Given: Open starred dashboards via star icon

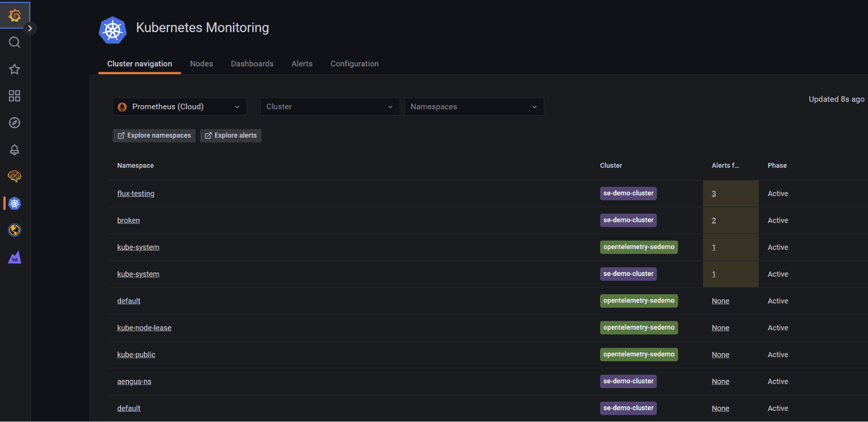Looking at the screenshot, I should [14, 69].
